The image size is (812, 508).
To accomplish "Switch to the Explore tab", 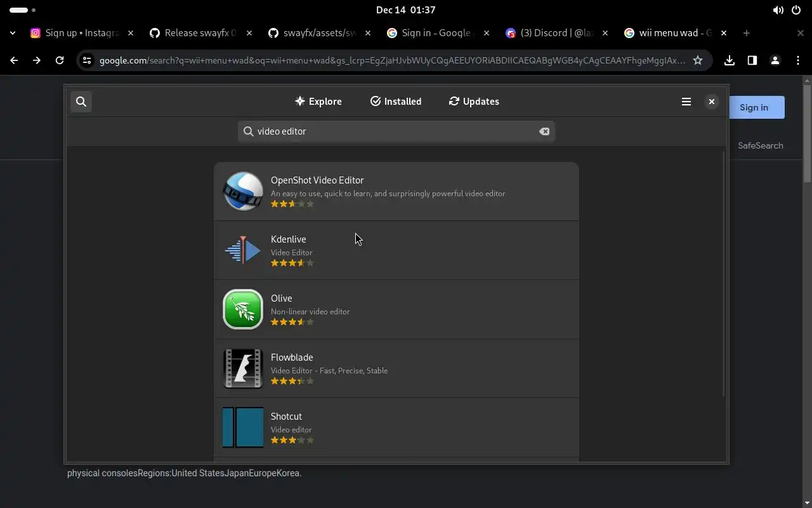I will 318,102.
